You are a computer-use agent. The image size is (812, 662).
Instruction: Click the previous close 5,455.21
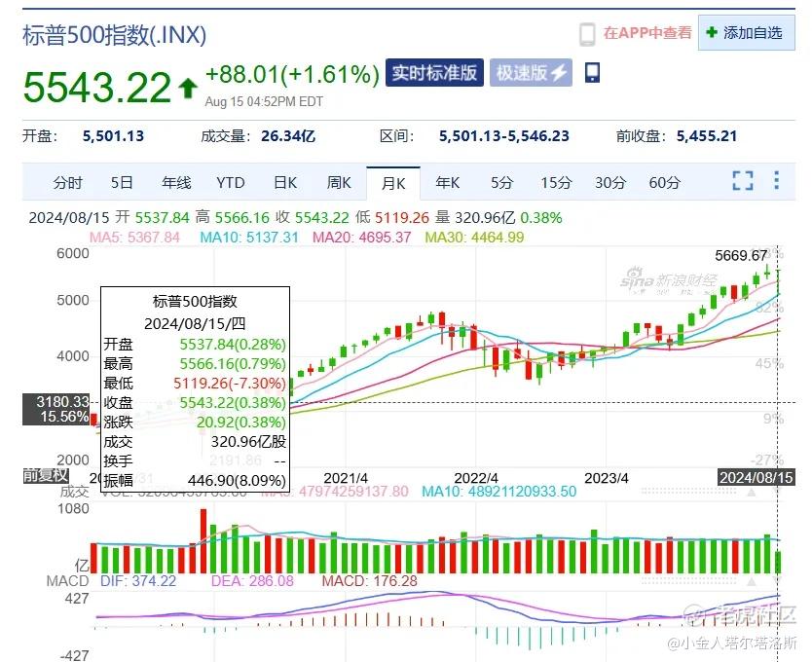pyautogui.click(x=707, y=136)
